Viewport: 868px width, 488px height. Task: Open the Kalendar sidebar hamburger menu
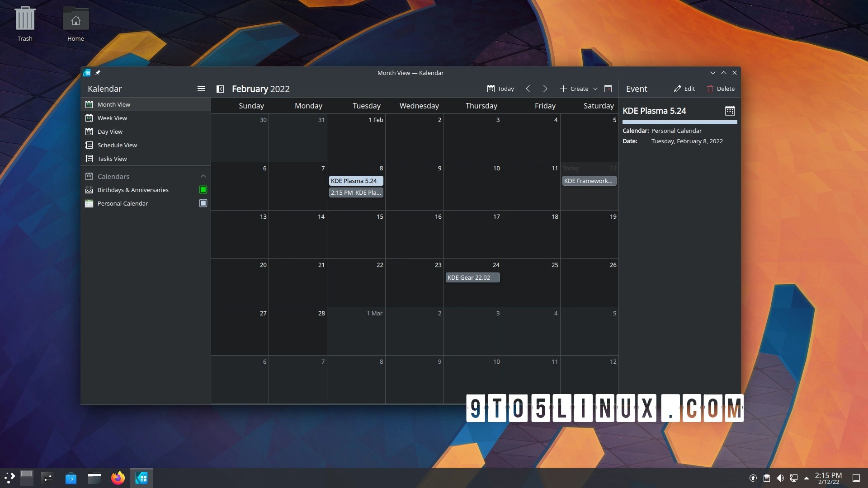(201, 89)
